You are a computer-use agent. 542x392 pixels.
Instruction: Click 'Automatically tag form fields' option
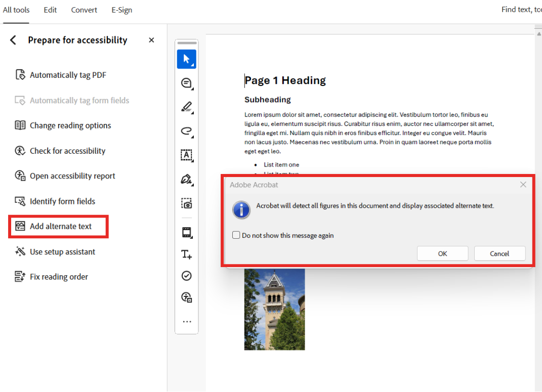[x=79, y=101]
